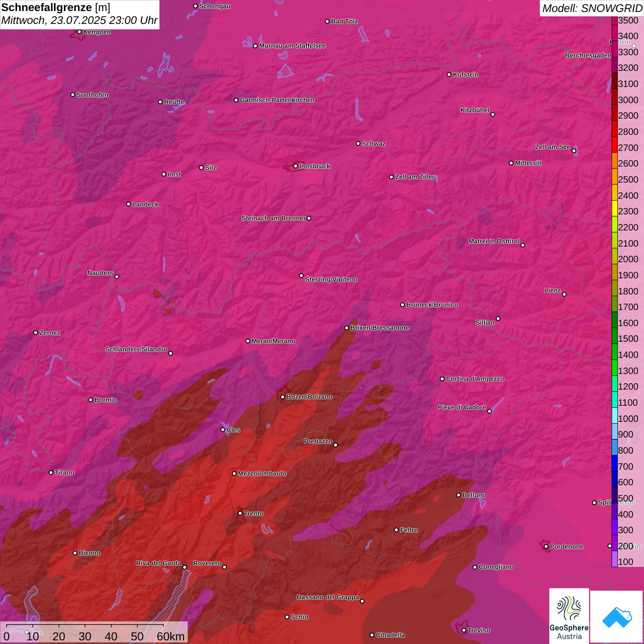Click the Brixen/Bressanone label
The height and width of the screenshot is (644, 644).
(x=379, y=328)
